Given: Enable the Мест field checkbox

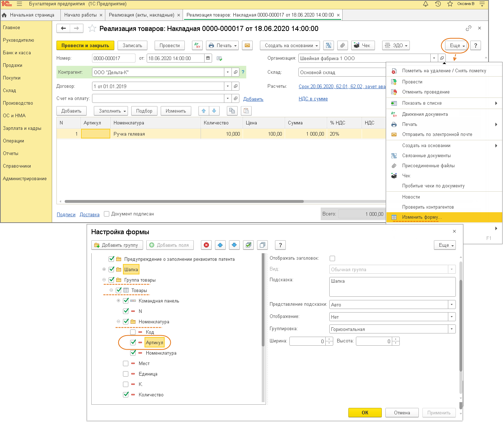Looking at the screenshot, I should click(126, 363).
